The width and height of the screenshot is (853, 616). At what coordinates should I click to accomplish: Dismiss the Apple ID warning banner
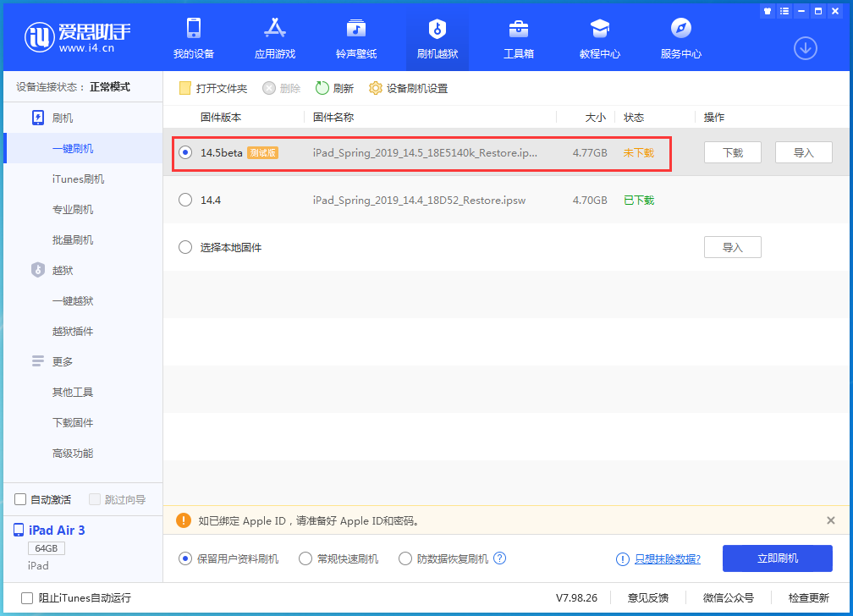click(x=831, y=520)
